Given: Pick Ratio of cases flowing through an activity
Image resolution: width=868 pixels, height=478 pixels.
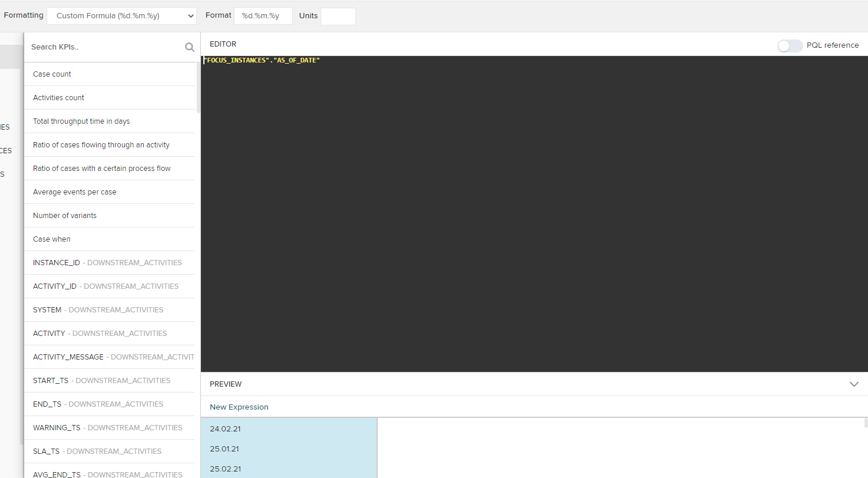Looking at the screenshot, I should [109, 145].
